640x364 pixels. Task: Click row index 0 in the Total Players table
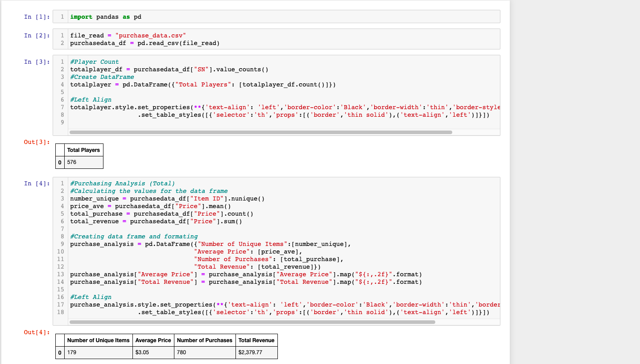[60, 163]
